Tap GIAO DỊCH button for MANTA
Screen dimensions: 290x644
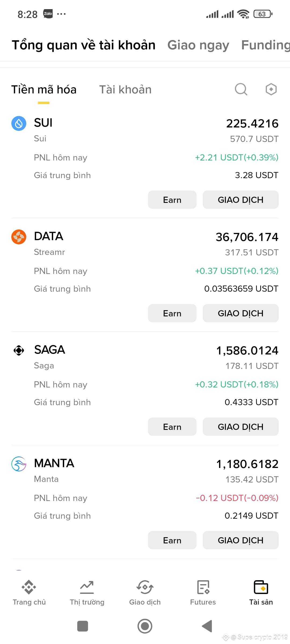tap(241, 540)
